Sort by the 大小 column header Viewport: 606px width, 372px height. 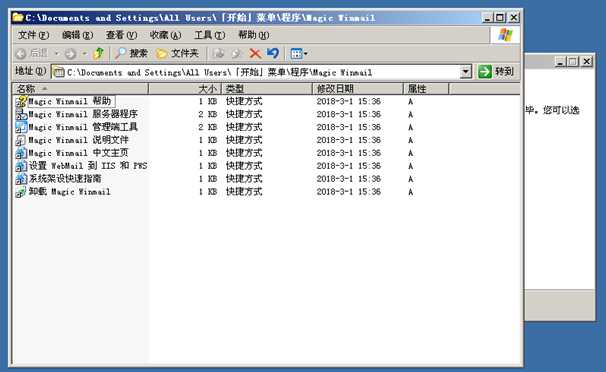[x=185, y=89]
